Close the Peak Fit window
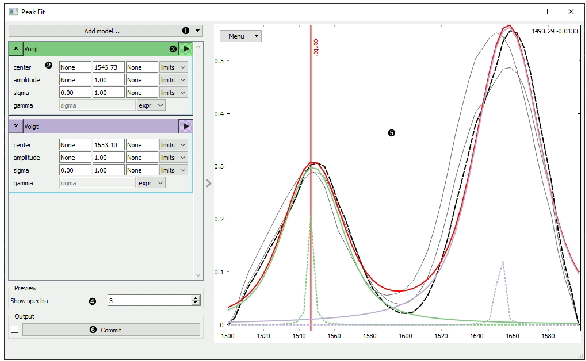Image resolution: width=586 pixels, height=361 pixels. (x=571, y=12)
